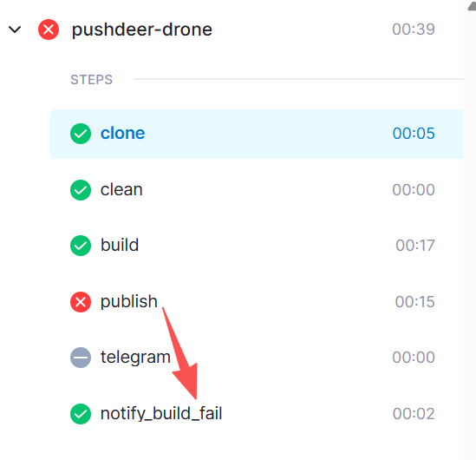Select the clean step
476x460 pixels.
click(x=257, y=190)
